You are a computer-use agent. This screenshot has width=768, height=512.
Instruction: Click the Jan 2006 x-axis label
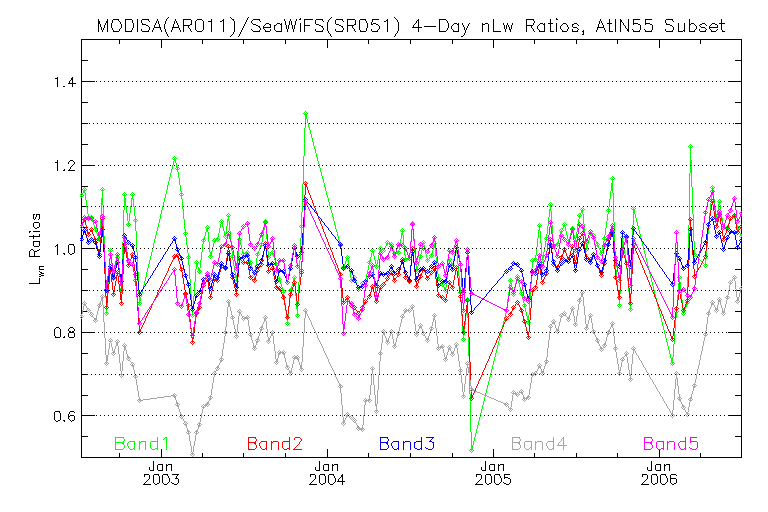(659, 473)
